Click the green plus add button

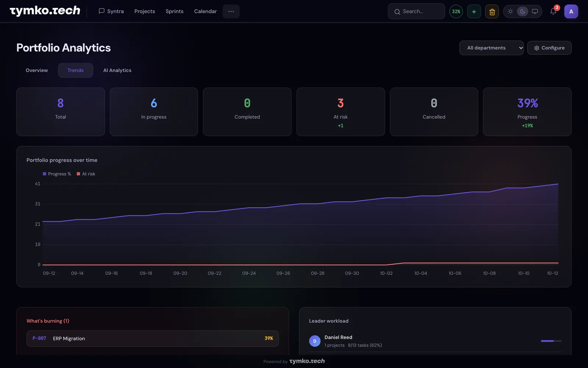click(x=474, y=11)
